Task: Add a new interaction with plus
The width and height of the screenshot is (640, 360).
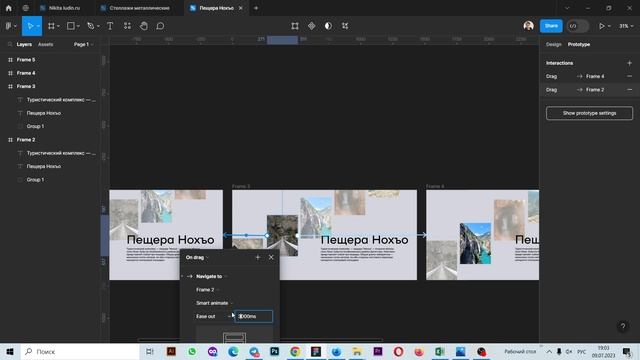Action: (x=629, y=63)
